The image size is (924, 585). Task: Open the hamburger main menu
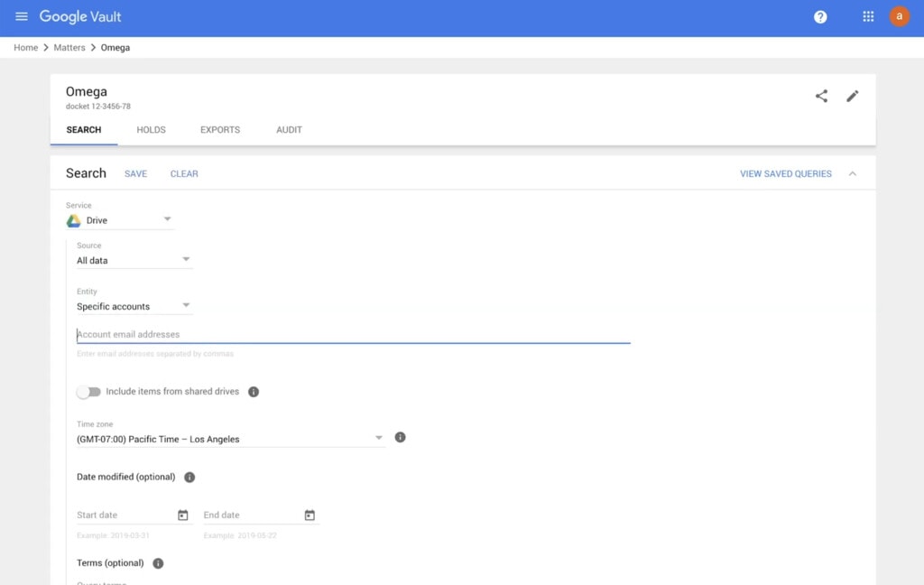click(x=22, y=16)
